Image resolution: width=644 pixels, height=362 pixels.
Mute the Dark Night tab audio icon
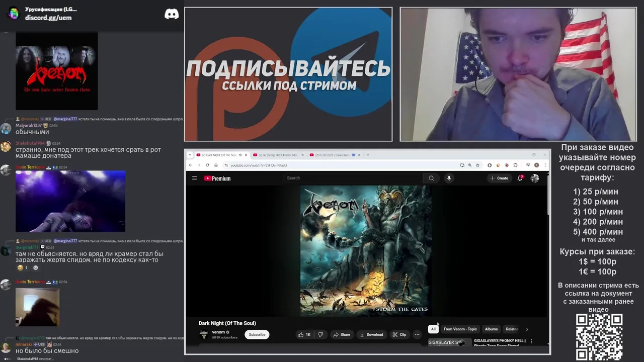(x=240, y=155)
